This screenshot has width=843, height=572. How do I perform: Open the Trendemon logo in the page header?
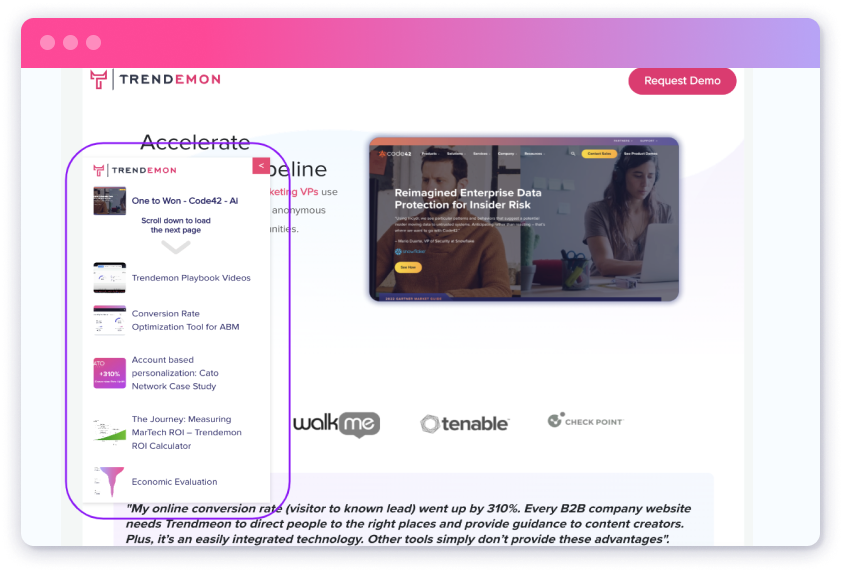click(x=155, y=80)
